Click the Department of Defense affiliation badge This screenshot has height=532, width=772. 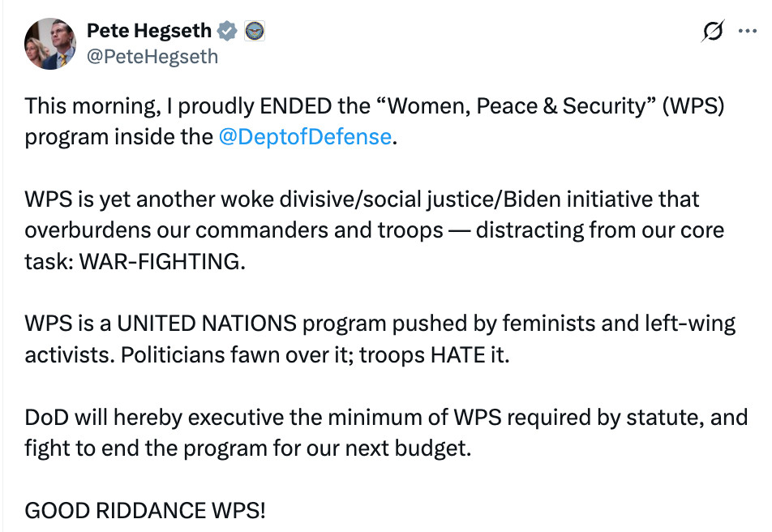pyautogui.click(x=255, y=31)
